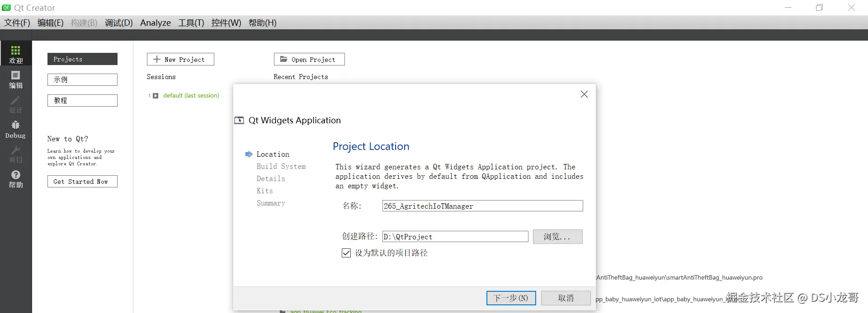Open the Welcome (欢迎) mode
The height and width of the screenshot is (313, 868).
click(16, 53)
